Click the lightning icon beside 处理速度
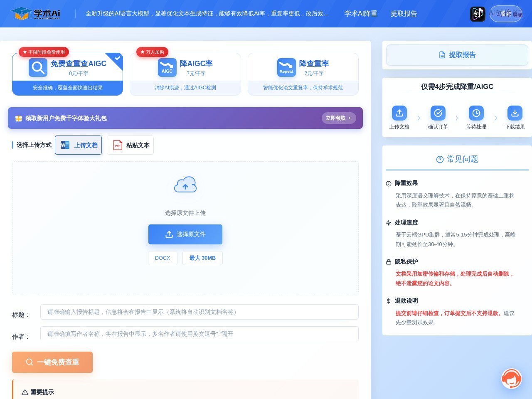The width and height of the screenshot is (532, 399). (x=389, y=223)
